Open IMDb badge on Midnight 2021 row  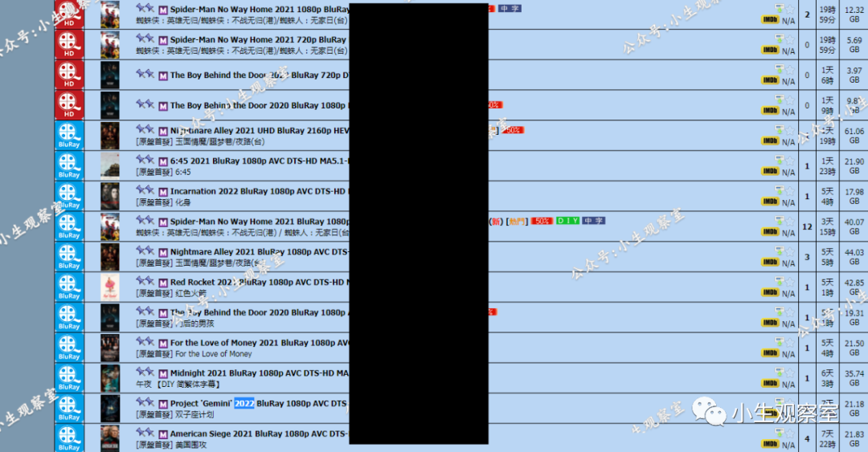coord(770,384)
